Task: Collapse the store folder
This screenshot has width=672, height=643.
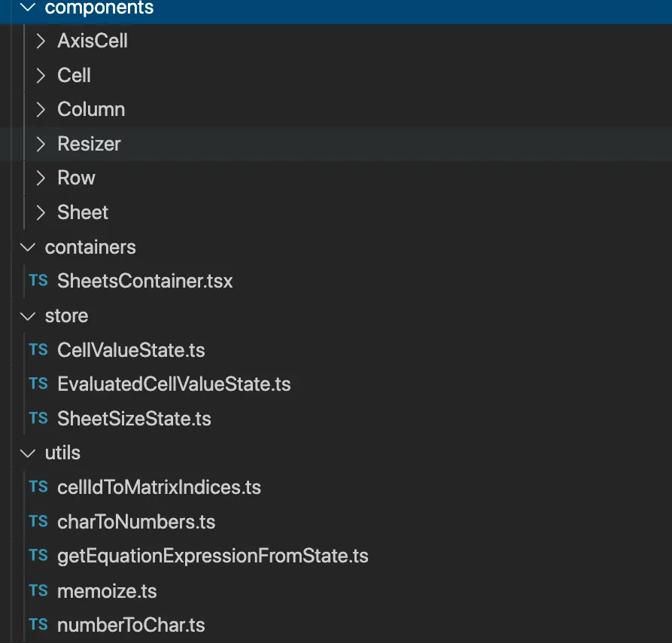Action: 27,315
